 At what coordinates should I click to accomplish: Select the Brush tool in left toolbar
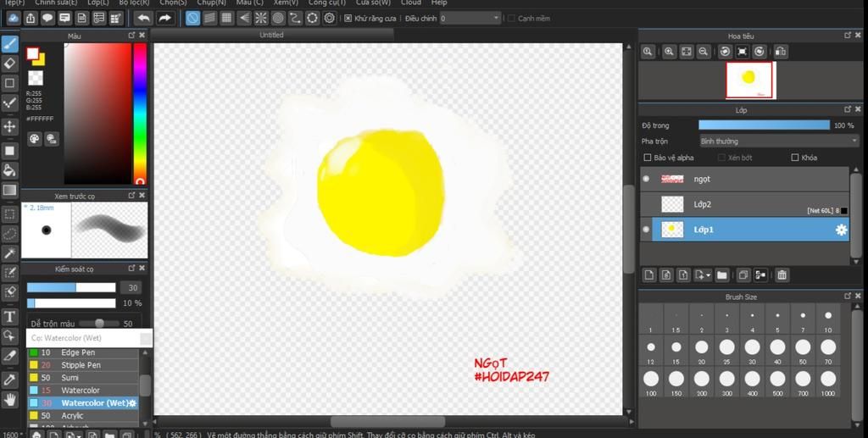(9, 44)
